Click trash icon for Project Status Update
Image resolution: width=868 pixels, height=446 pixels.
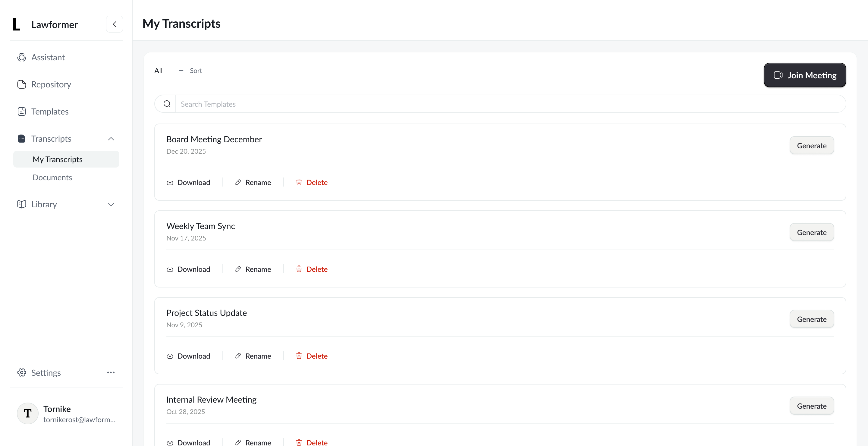tap(299, 356)
